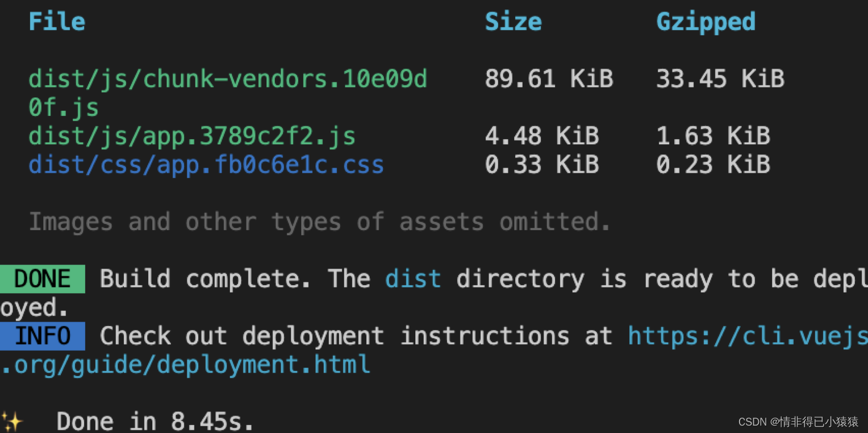Image resolution: width=868 pixels, height=433 pixels.
Task: Click the File column header
Action: 57,22
